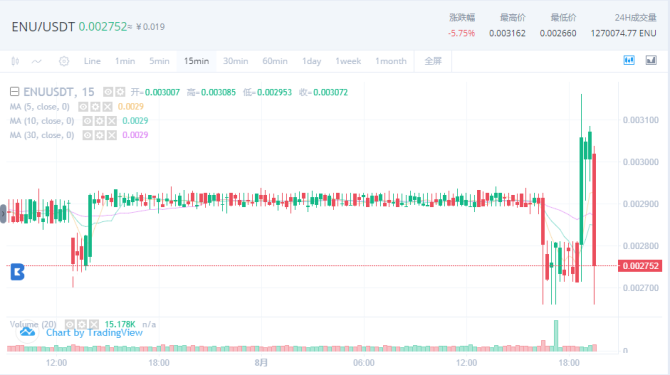
Task: Open settings for MA (30, close, 0)
Action: pyautogui.click(x=100, y=135)
